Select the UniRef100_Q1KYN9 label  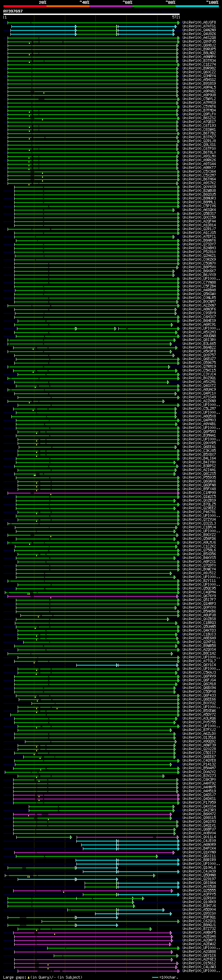199,852
